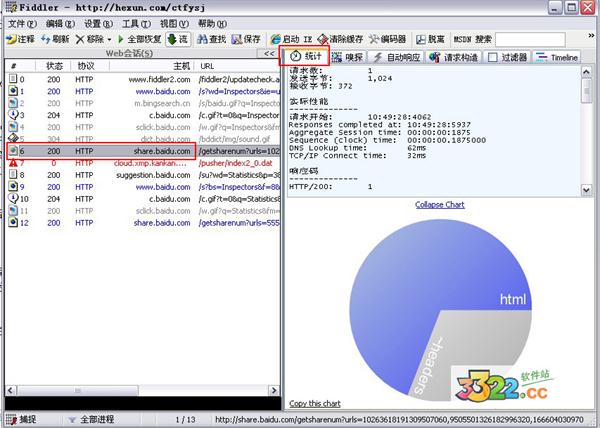
Task: Click the 查找 find binoculars icon
Action: coord(202,39)
